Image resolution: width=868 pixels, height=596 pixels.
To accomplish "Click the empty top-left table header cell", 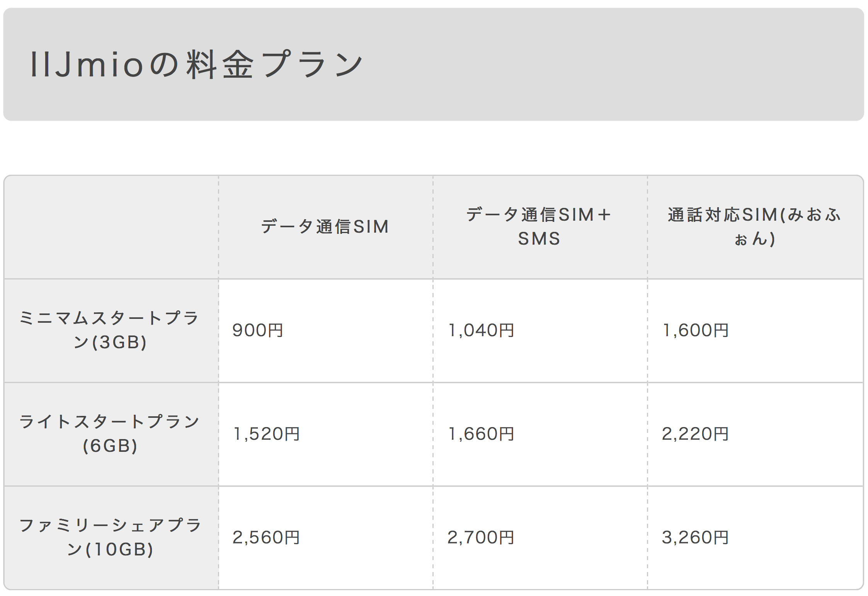I will point(111,227).
